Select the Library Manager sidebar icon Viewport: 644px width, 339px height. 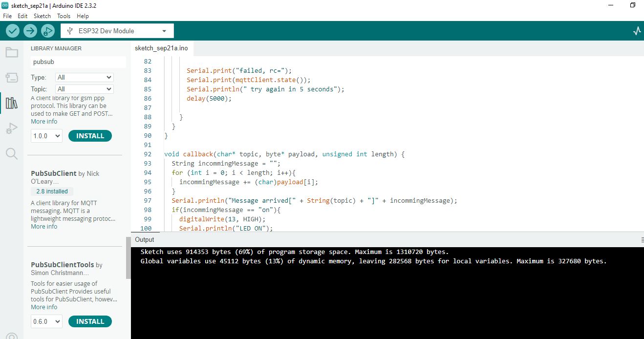[12, 103]
